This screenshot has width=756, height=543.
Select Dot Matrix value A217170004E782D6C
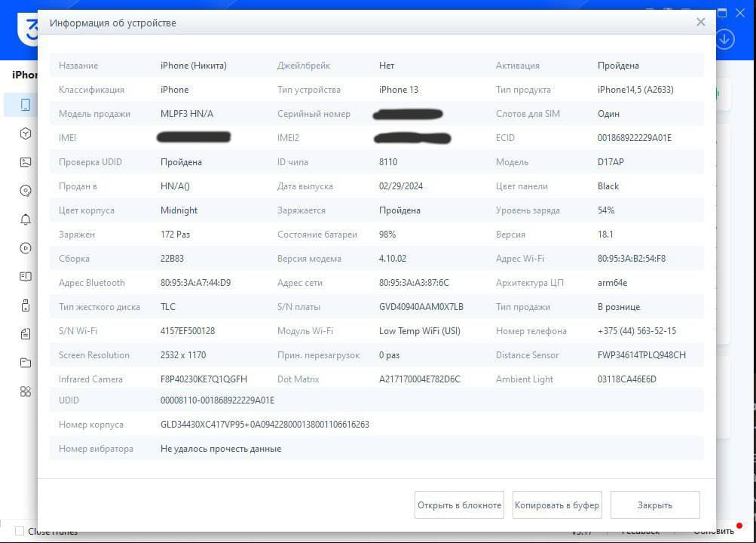[x=420, y=379]
